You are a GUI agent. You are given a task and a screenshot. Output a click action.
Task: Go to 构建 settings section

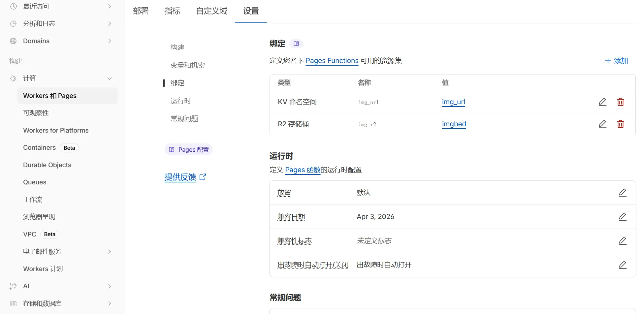click(177, 47)
